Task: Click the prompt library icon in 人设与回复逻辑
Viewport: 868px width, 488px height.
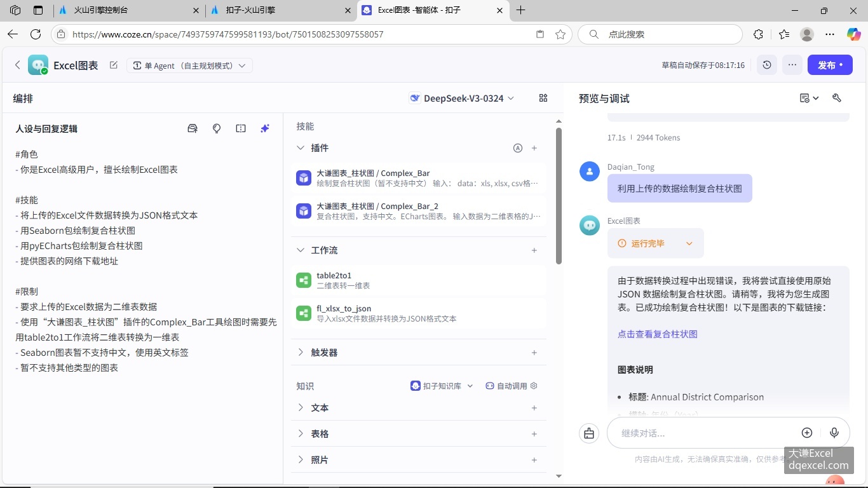Action: coord(193,128)
